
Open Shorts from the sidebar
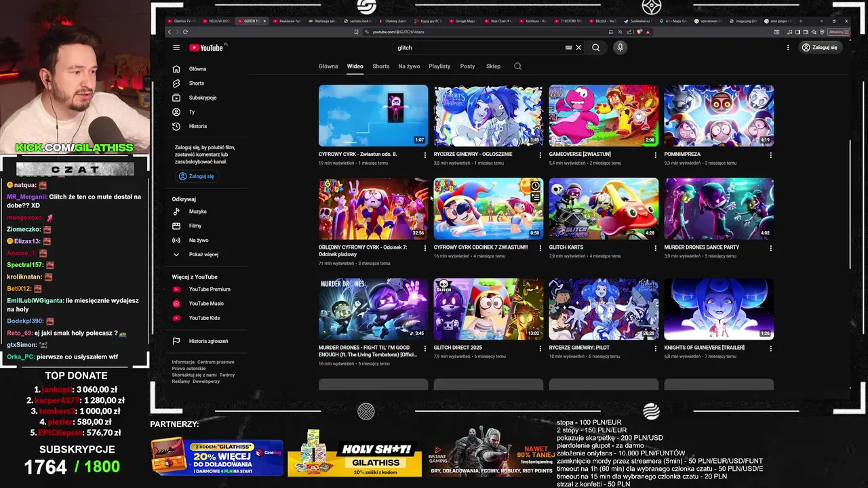click(196, 83)
